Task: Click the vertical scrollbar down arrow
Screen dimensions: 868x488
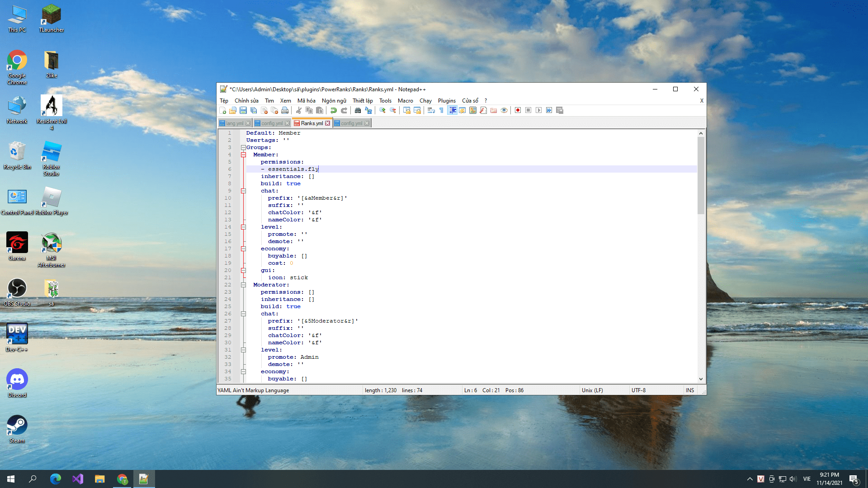Action: point(701,379)
